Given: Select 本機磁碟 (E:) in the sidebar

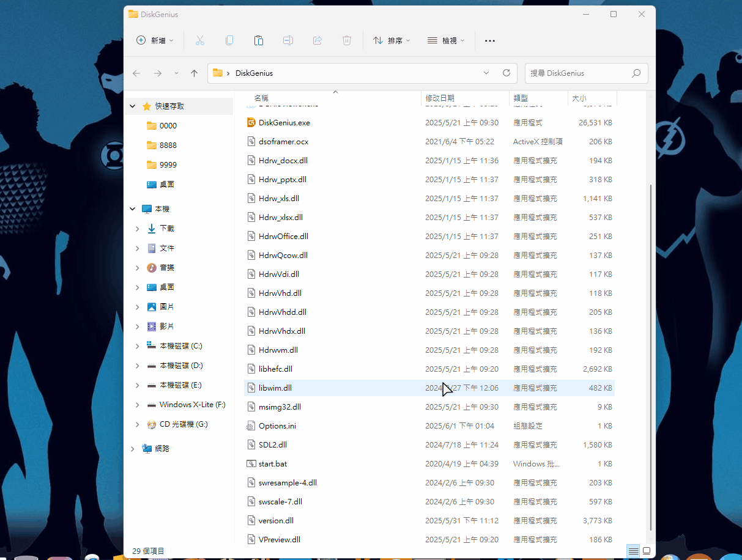Looking at the screenshot, I should 180,385.
